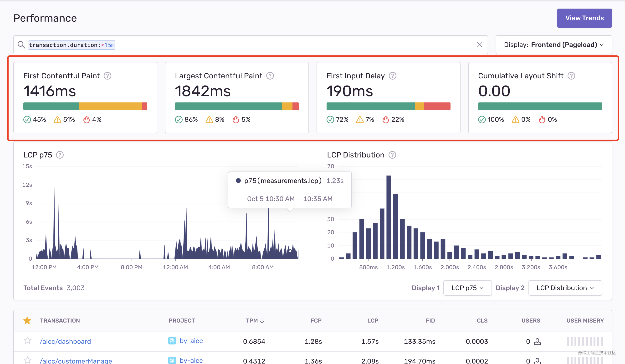Sort table by FCP column
Image resolution: width=625 pixels, height=364 pixels.
(x=316, y=320)
